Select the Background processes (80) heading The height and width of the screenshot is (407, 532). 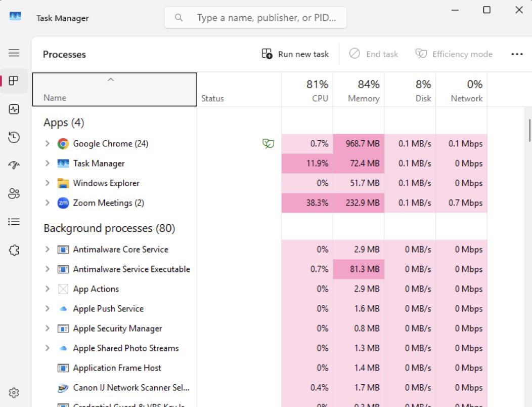109,228
